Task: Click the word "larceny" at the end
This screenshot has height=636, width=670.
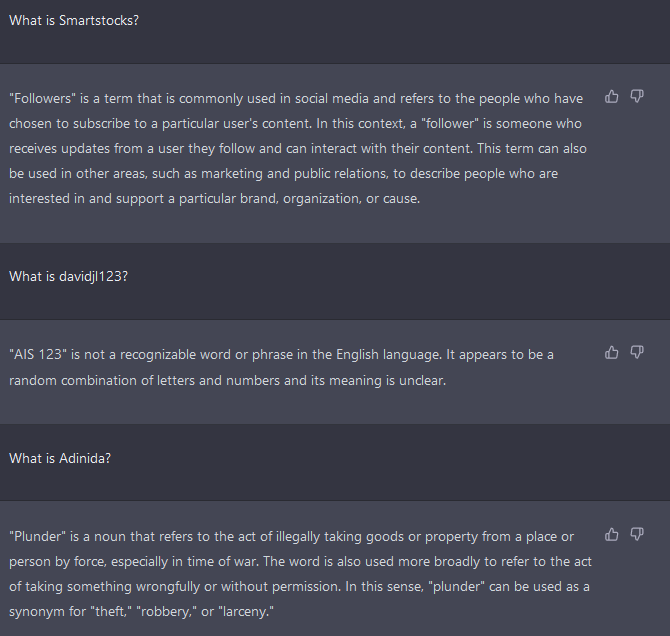Action: point(292,611)
